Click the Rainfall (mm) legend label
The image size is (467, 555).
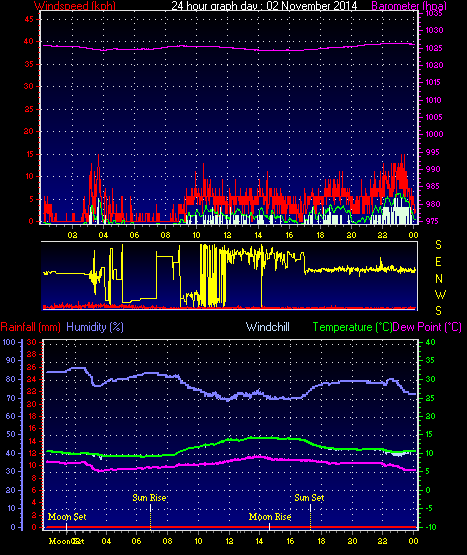point(30,327)
